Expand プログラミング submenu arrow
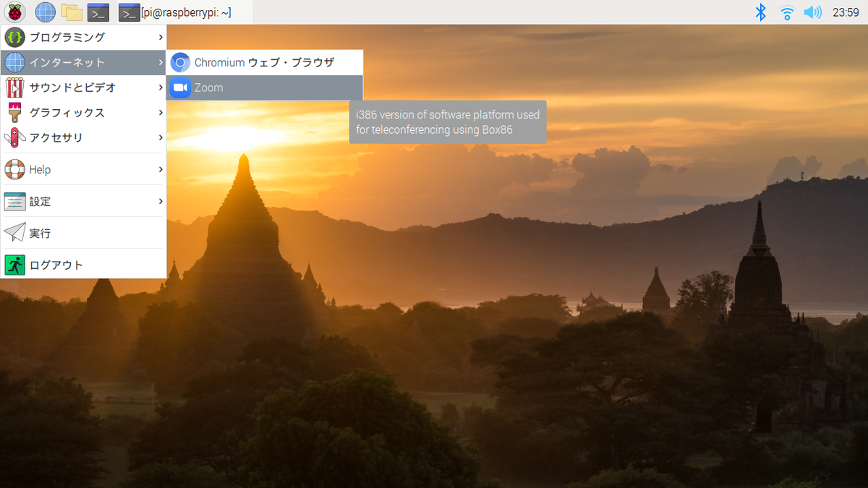Image resolution: width=868 pixels, height=488 pixels. [161, 37]
